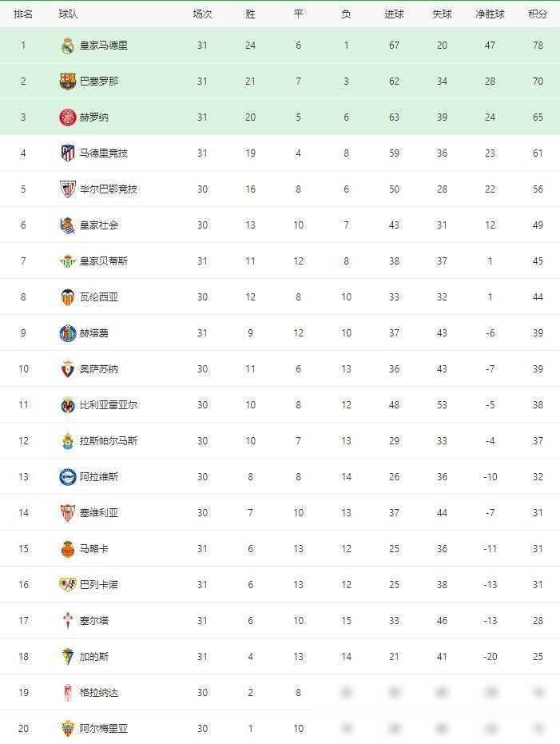Click the Real Sociedad club crest
Screen dimensions: 560x744
click(x=67, y=225)
